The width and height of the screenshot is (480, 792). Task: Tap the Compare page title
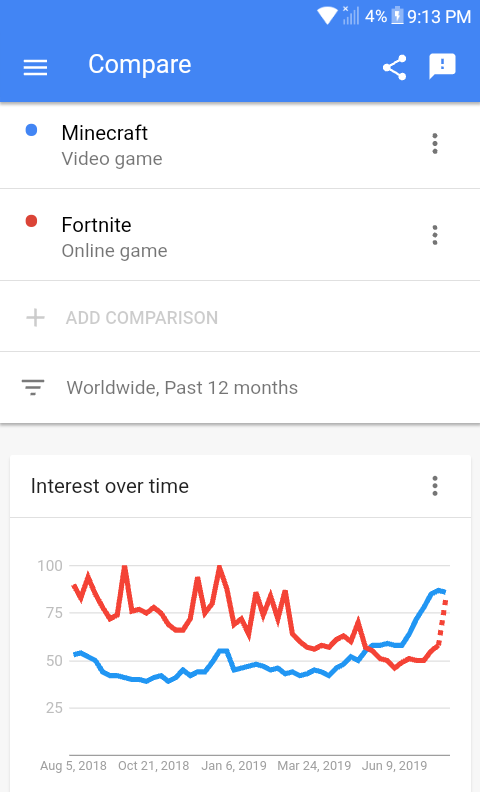pyautogui.click(x=140, y=64)
